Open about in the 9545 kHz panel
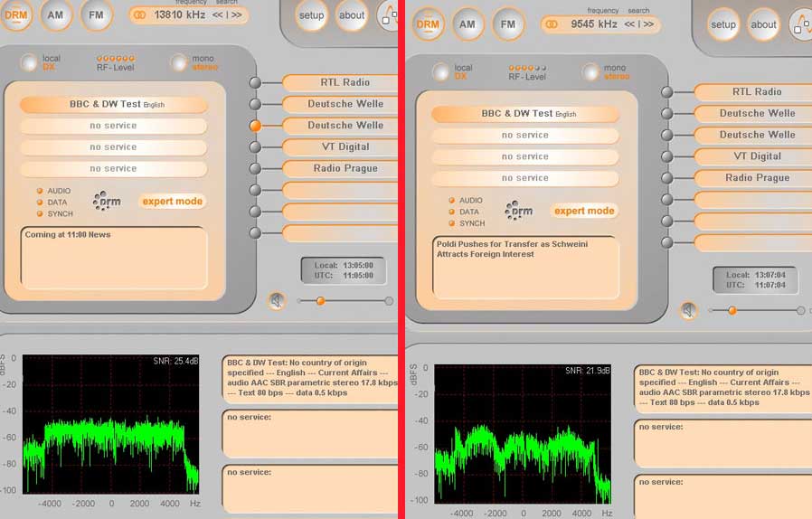 [763, 24]
